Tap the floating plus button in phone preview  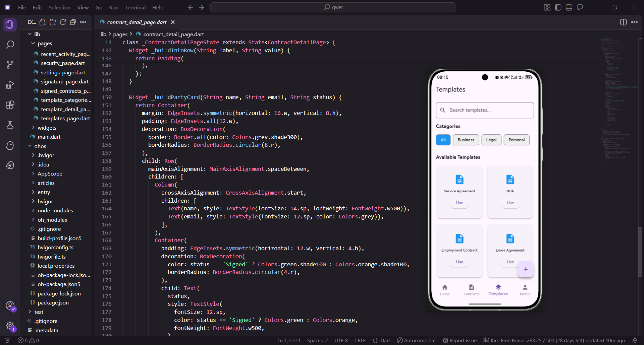click(x=526, y=269)
